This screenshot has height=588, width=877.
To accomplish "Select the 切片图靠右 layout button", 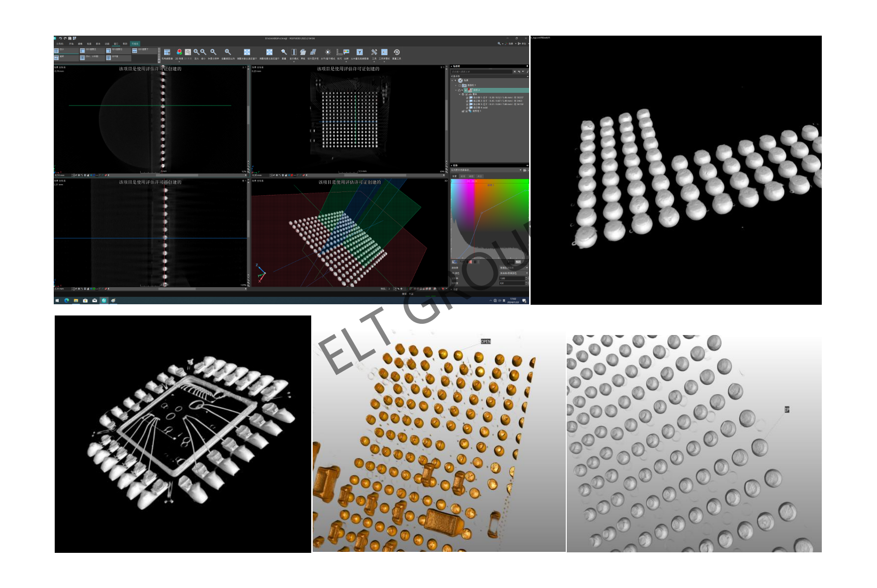I will click(x=119, y=50).
